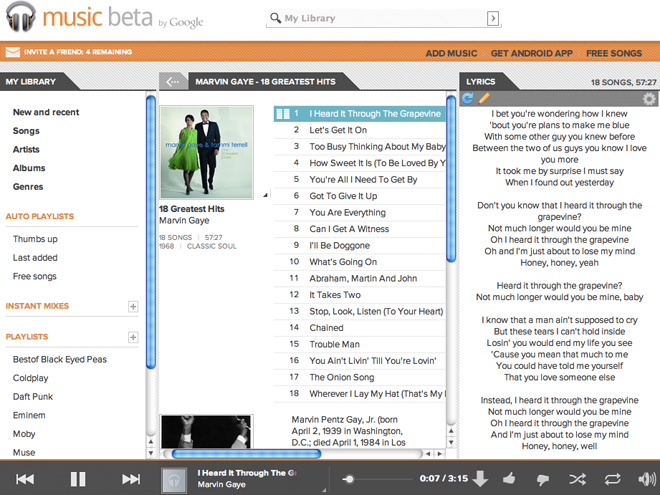Click the now-playing equalizer icon on track 1
The width and height of the screenshot is (660, 495).
[x=282, y=114]
